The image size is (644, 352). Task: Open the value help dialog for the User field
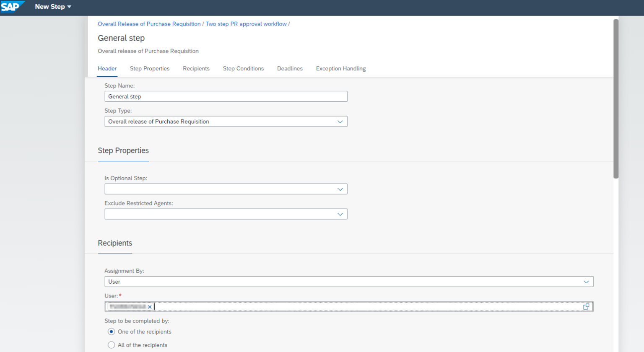point(586,306)
